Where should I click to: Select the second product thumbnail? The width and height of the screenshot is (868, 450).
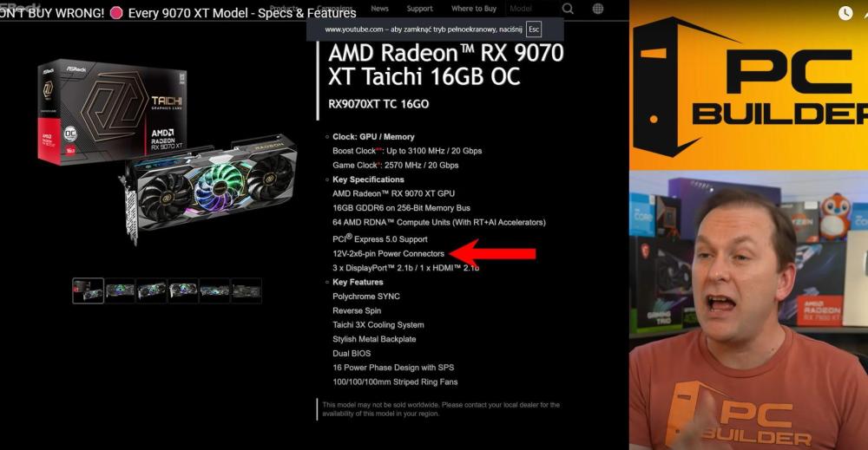120,290
